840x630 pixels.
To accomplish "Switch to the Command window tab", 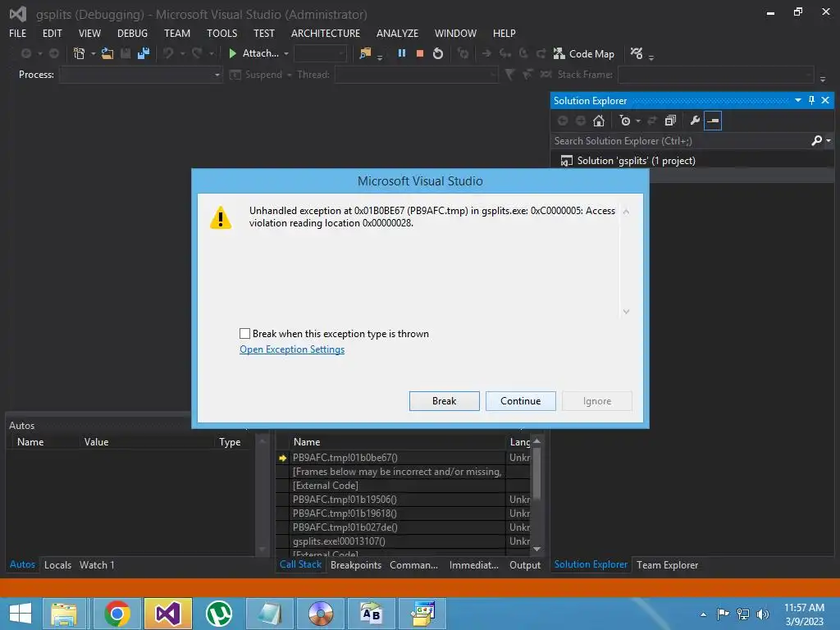I will [x=413, y=564].
